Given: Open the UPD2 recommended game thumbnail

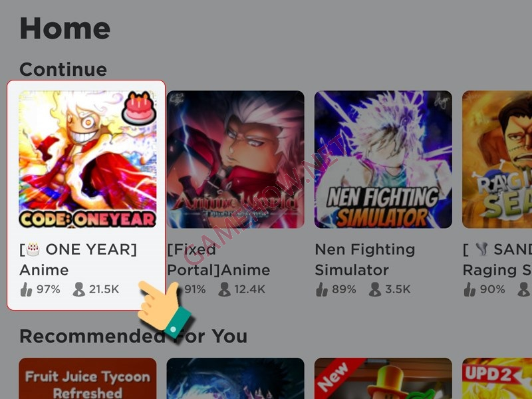Looking at the screenshot, I should click(x=497, y=378).
